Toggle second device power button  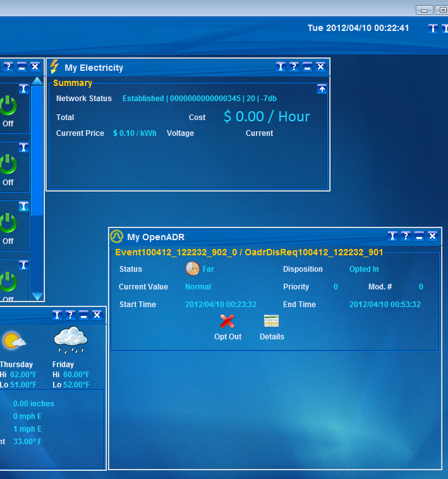tap(8, 164)
